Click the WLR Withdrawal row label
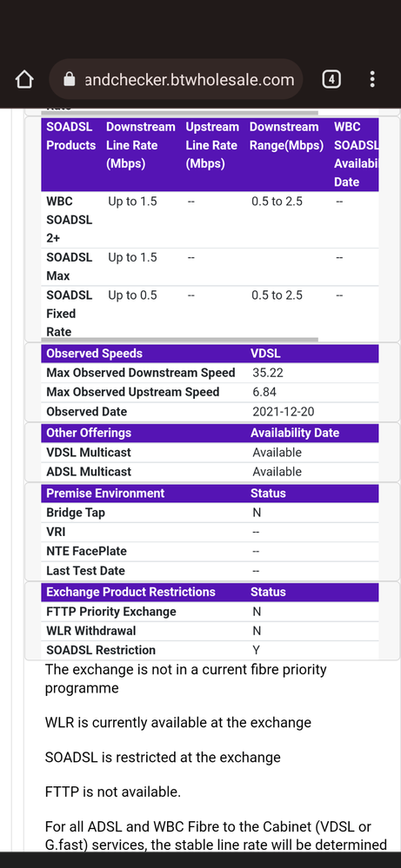Image resolution: width=401 pixels, height=868 pixels. [x=90, y=631]
